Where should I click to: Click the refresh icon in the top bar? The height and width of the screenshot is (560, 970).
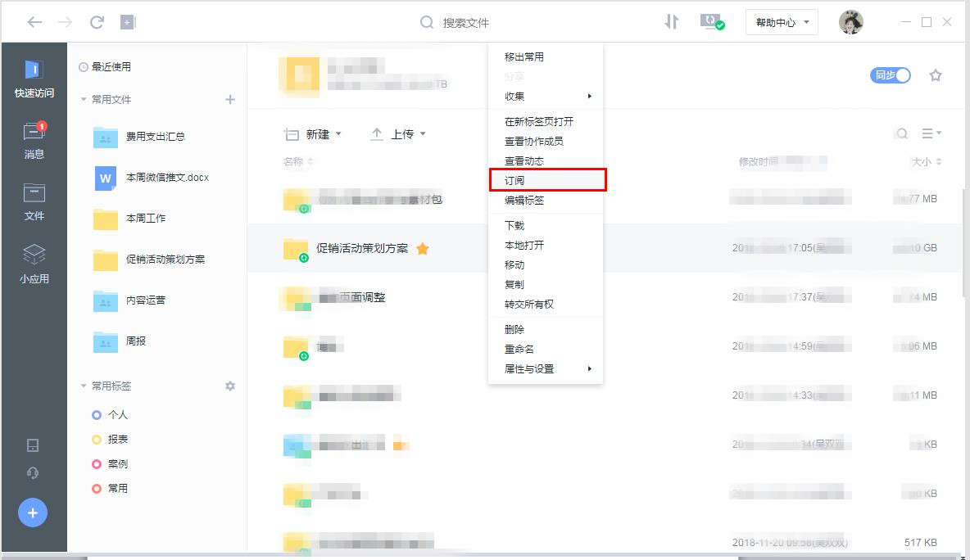pos(97,22)
